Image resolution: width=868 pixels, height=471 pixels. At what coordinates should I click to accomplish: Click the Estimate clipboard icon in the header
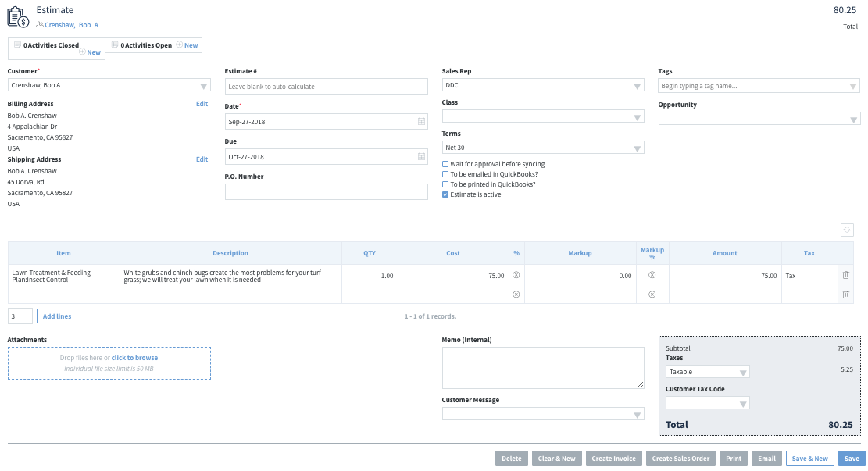point(16,15)
